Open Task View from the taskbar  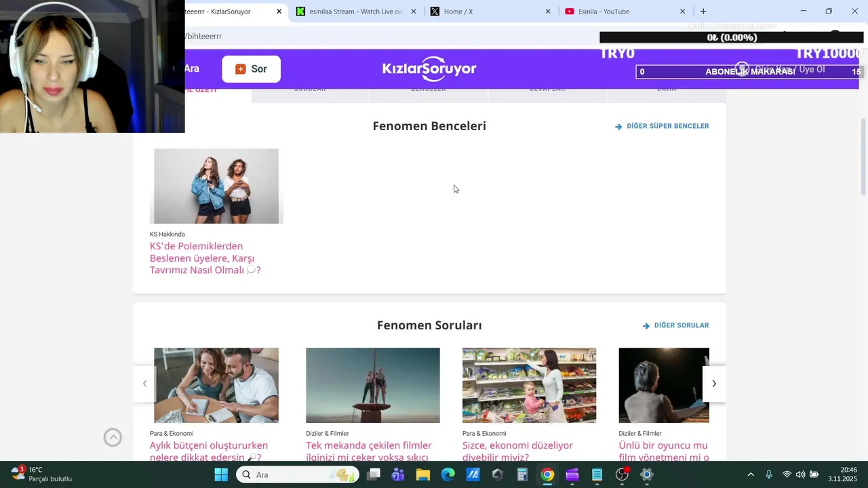coord(374,474)
